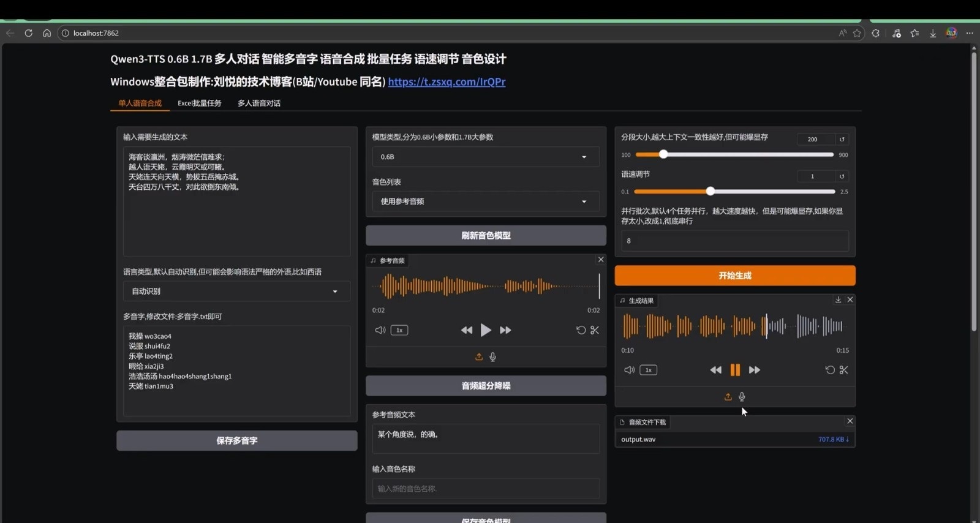Click scissors trim icon in reference audio

point(595,330)
